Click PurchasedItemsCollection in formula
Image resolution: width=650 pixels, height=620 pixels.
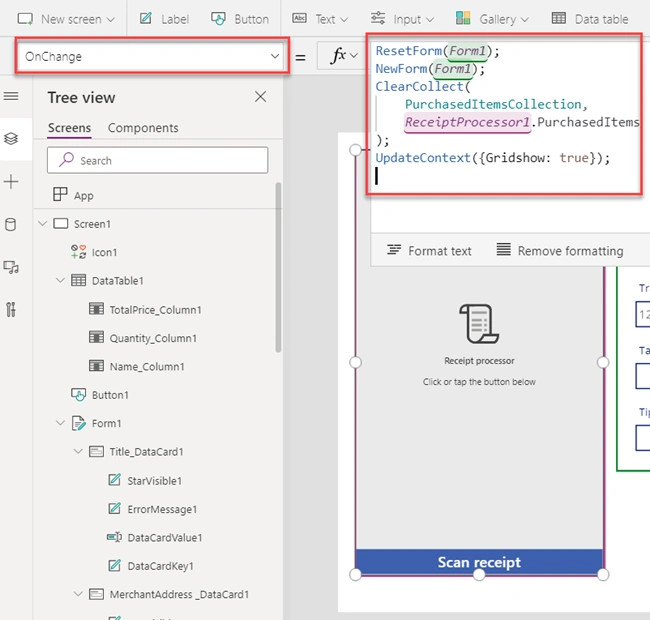[493, 104]
